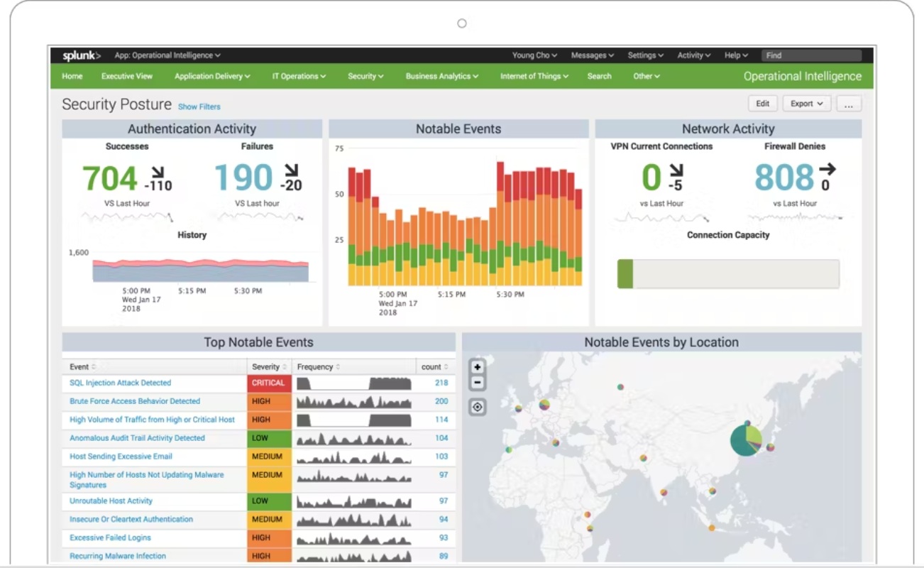Screen dimensions: 924x568
Task: Click the map zoom out minus button
Action: [x=478, y=383]
